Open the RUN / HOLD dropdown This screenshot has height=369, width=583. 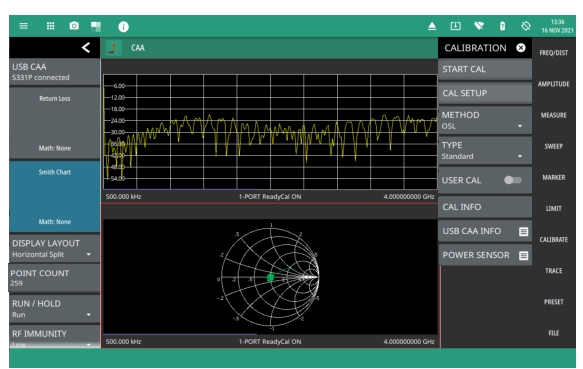click(54, 309)
